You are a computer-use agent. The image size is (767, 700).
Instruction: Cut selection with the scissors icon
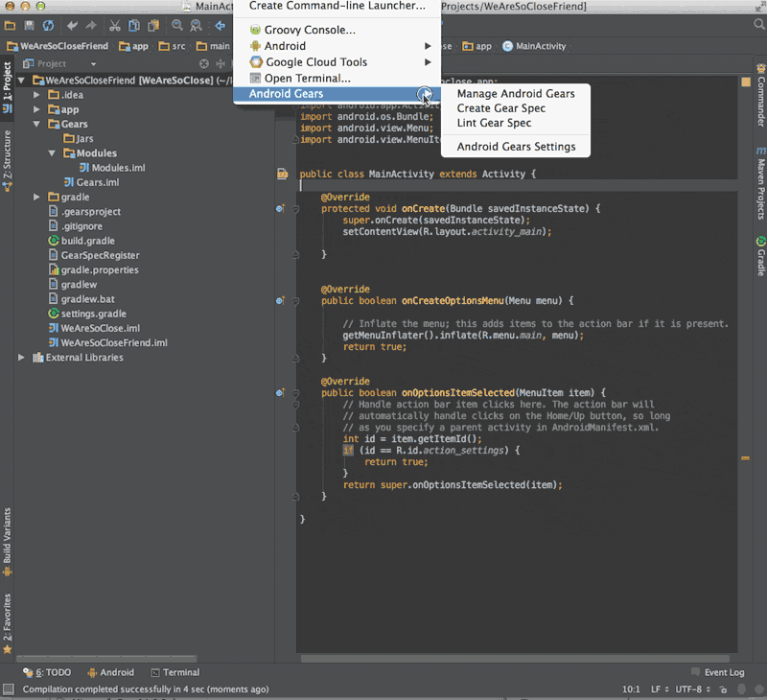click(x=114, y=26)
